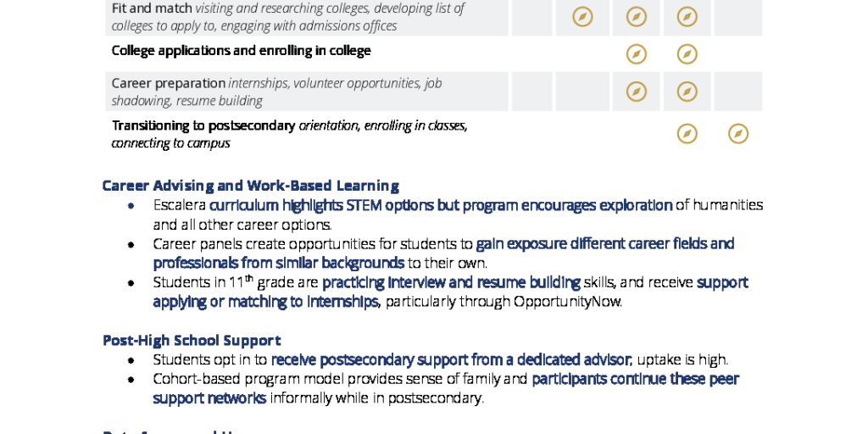Click second compass icon in Career preparation row

click(687, 92)
